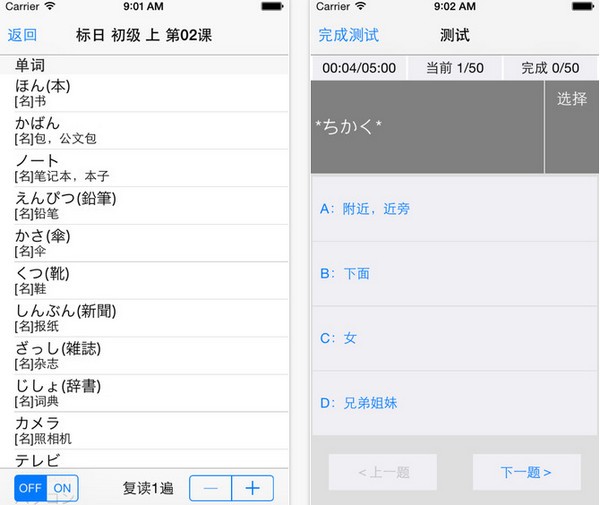This screenshot has height=505, width=600.
Task: Select the word カメラ
Action: click(x=144, y=430)
